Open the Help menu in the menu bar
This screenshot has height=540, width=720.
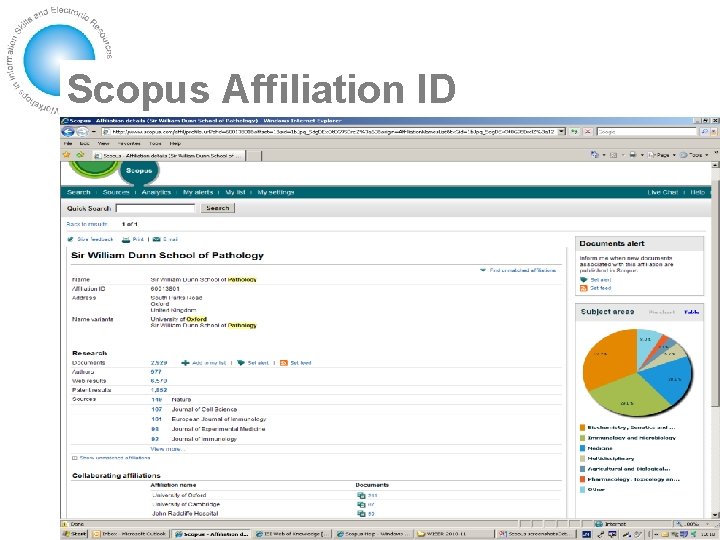pyautogui.click(x=175, y=144)
